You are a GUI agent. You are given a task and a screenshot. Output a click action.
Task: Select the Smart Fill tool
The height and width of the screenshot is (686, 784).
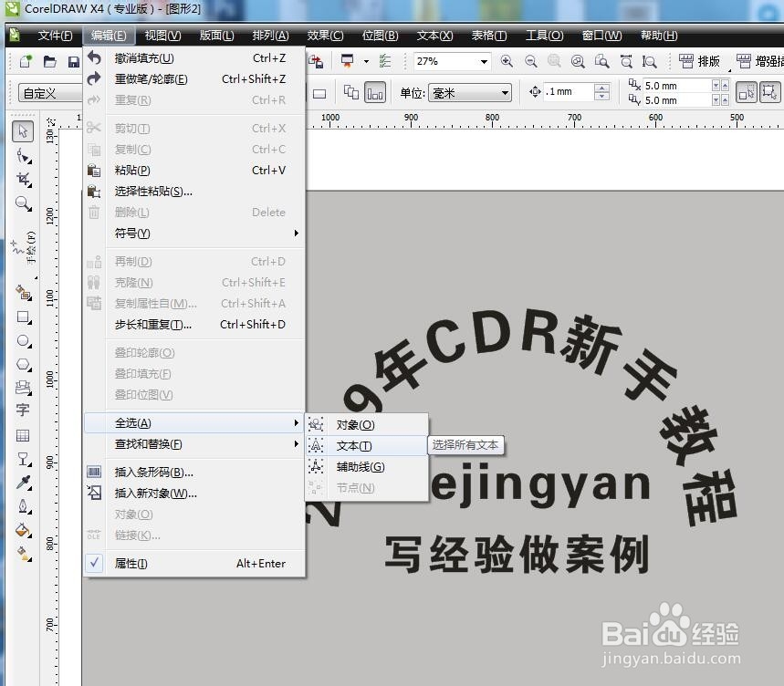[23, 292]
